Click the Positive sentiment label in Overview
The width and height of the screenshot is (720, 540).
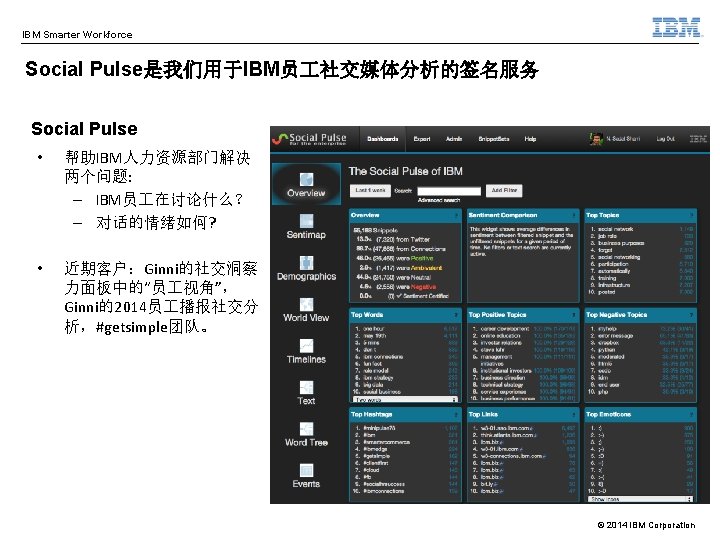click(422, 259)
